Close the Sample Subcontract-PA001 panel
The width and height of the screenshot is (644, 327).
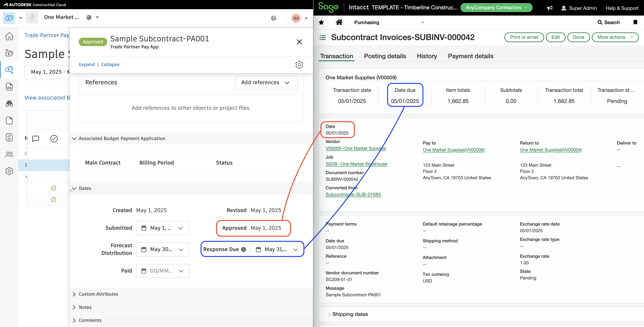pyautogui.click(x=299, y=42)
